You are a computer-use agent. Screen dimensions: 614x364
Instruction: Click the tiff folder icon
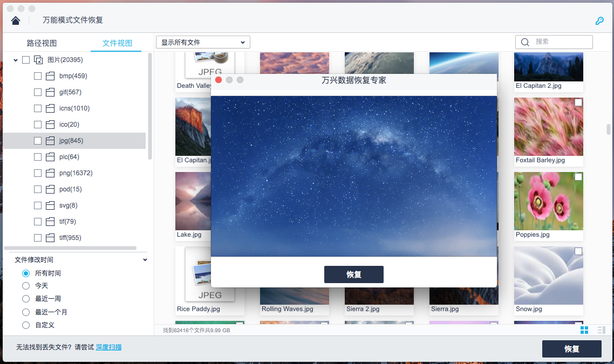(x=50, y=238)
